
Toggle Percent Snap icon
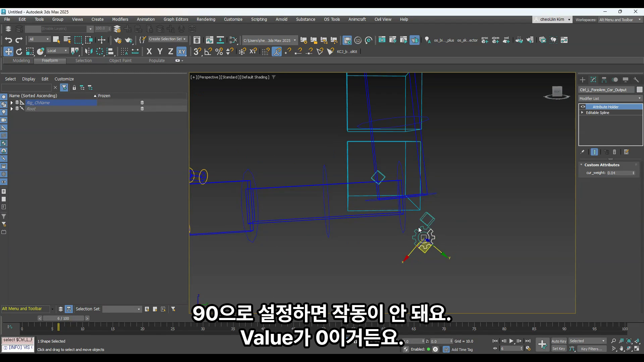(219, 52)
